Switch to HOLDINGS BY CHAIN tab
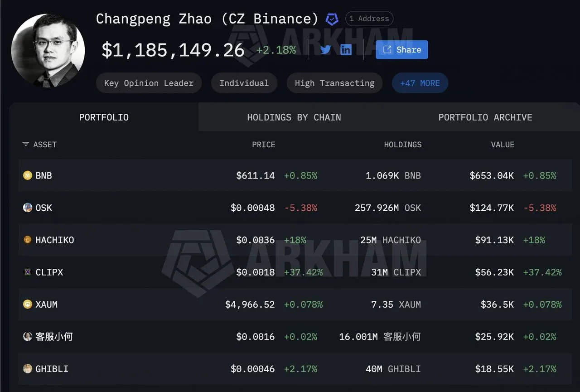580x392 pixels. pos(294,117)
